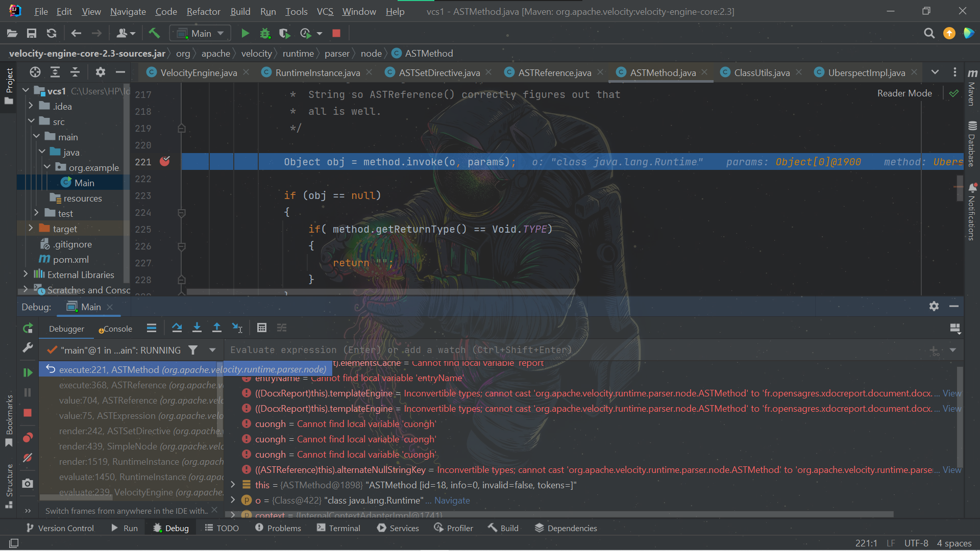Toggle Reader Mode in the editor
Viewport: 980px width, 551px height.
point(904,93)
